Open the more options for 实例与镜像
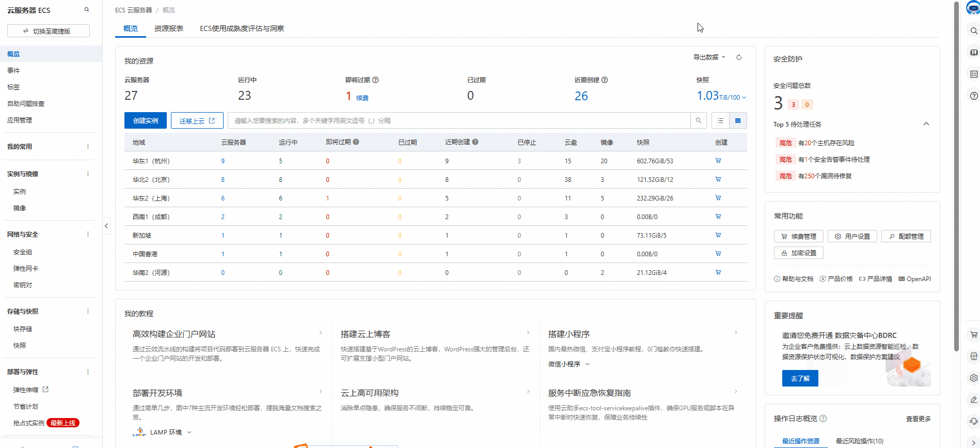This screenshot has width=980, height=448. tap(88, 174)
